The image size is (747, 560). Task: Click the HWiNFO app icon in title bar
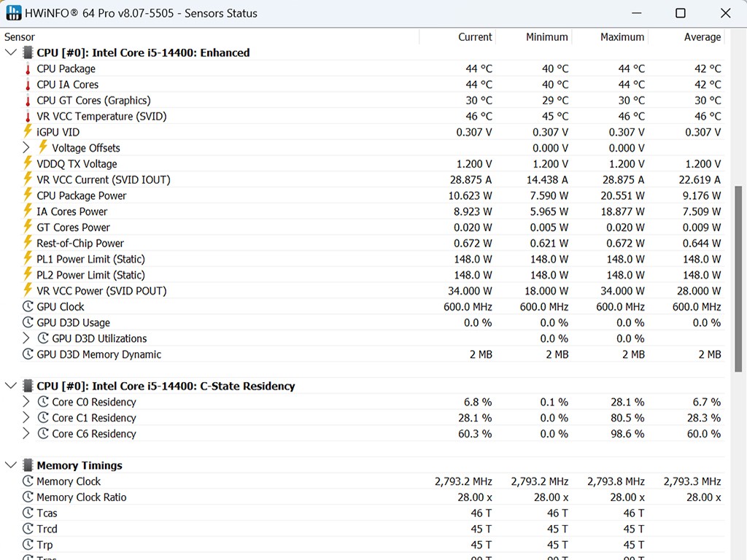click(15, 13)
